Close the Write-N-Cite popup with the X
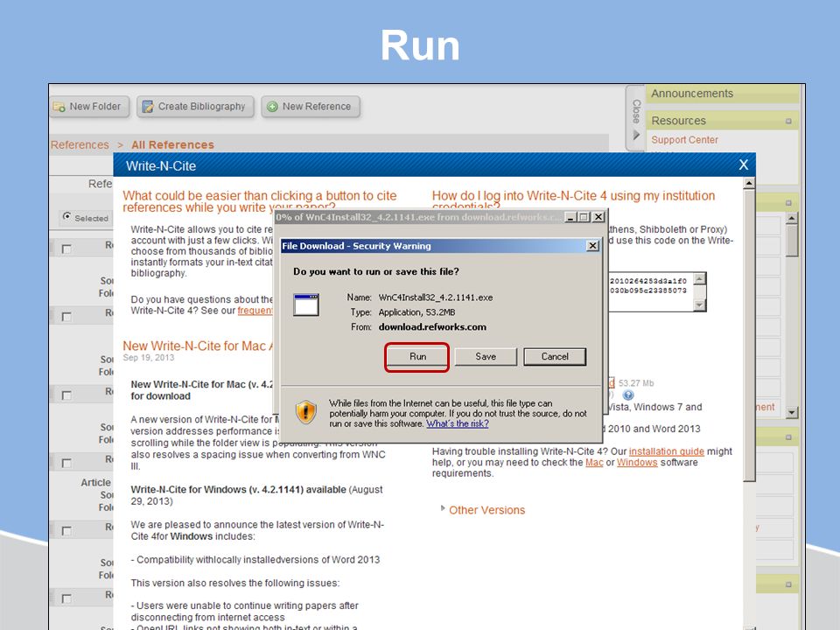Image resolution: width=840 pixels, height=630 pixels. pyautogui.click(x=744, y=164)
